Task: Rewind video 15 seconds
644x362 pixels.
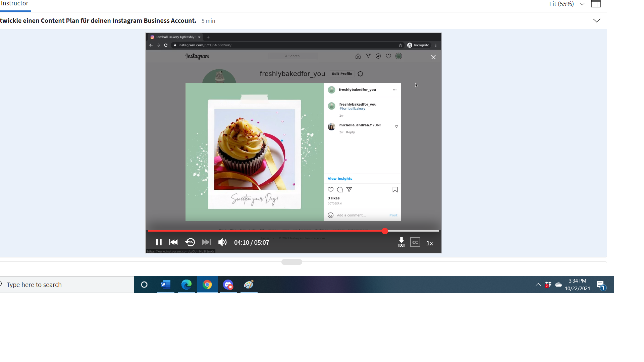Action: pyautogui.click(x=190, y=242)
